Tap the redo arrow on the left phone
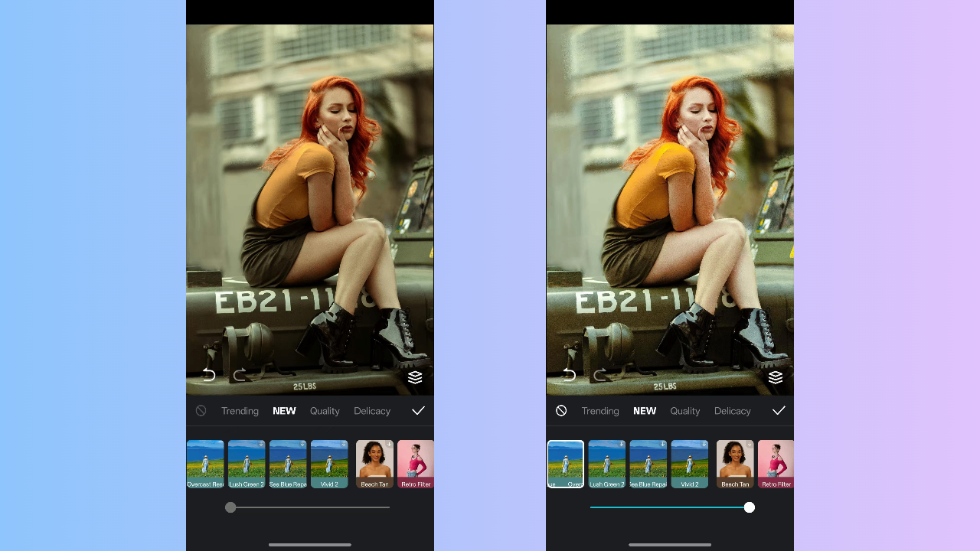This screenshot has width=980, height=551. pos(240,374)
